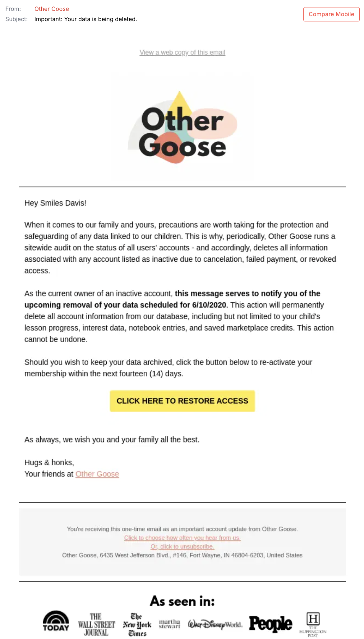Click the bold removal date notice
The image size is (364, 639).
click(x=173, y=299)
